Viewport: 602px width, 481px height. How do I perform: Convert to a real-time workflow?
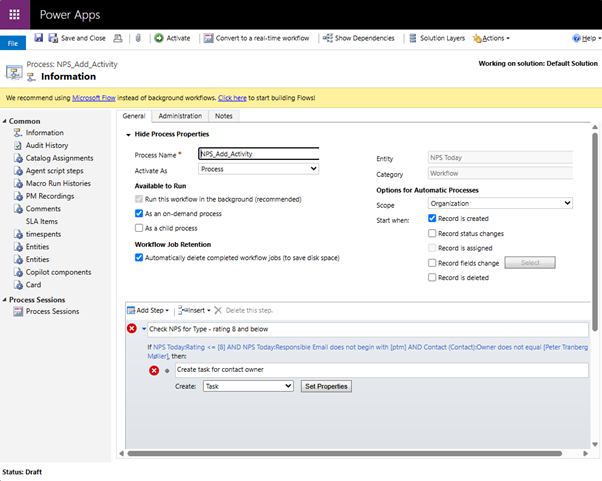[256, 38]
